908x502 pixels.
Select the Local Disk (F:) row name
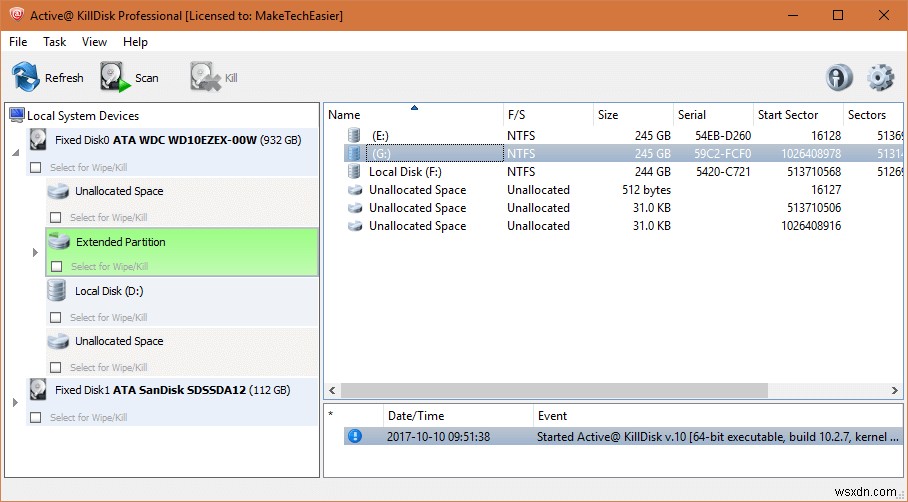point(405,171)
